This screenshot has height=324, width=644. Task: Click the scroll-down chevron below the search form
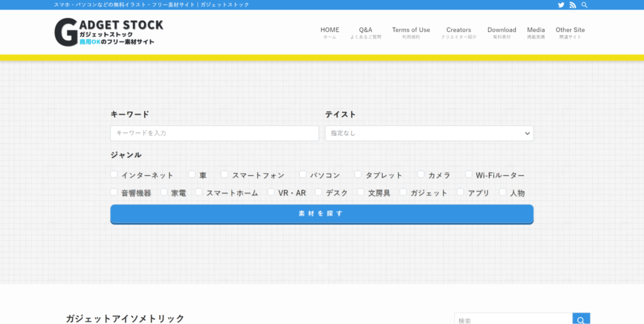[322, 268]
